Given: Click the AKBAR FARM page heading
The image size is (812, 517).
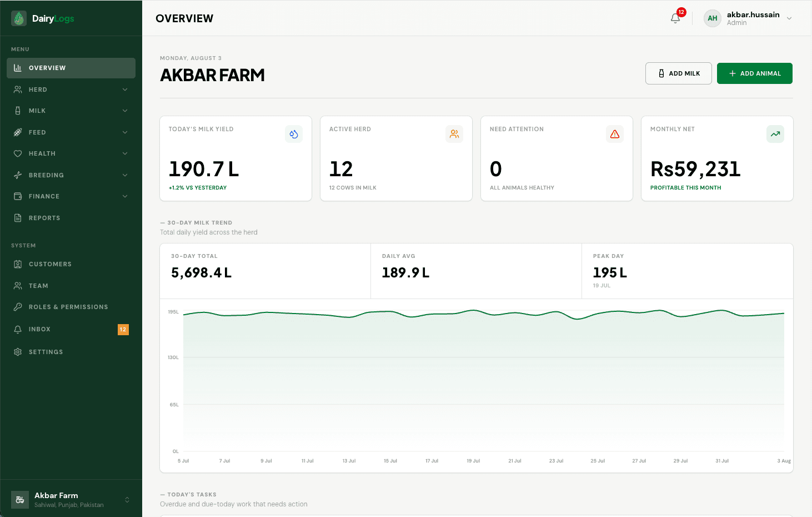Looking at the screenshot, I should [212, 75].
